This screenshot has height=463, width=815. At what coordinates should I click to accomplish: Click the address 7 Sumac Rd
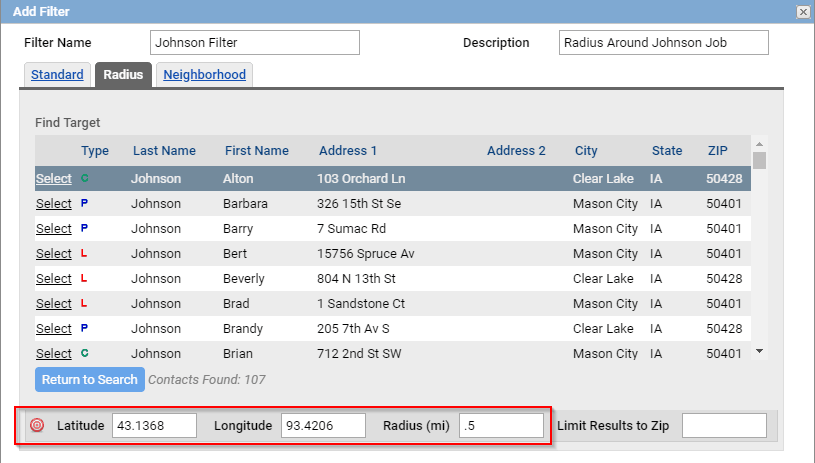tap(351, 228)
